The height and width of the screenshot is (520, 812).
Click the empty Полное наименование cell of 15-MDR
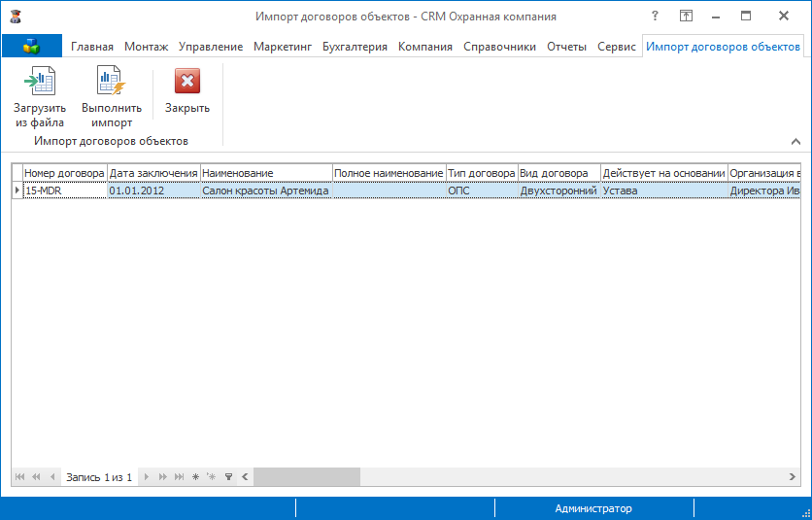[x=389, y=191]
